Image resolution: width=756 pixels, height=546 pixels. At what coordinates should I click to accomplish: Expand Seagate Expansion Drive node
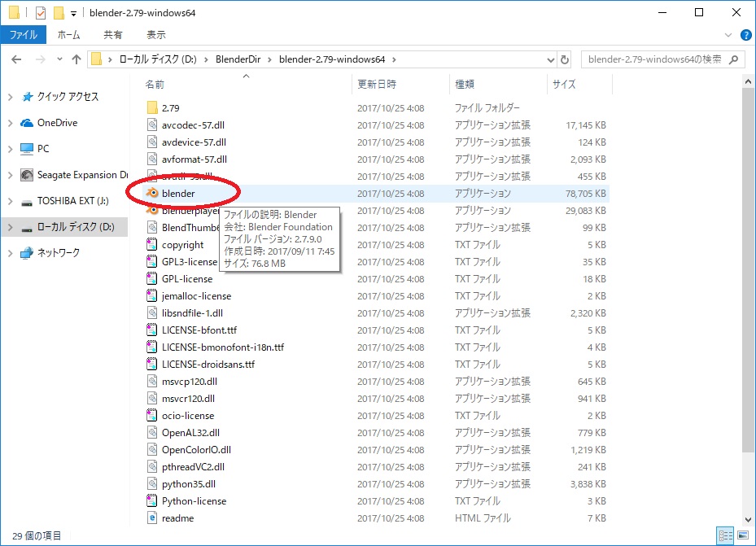pyautogui.click(x=10, y=175)
